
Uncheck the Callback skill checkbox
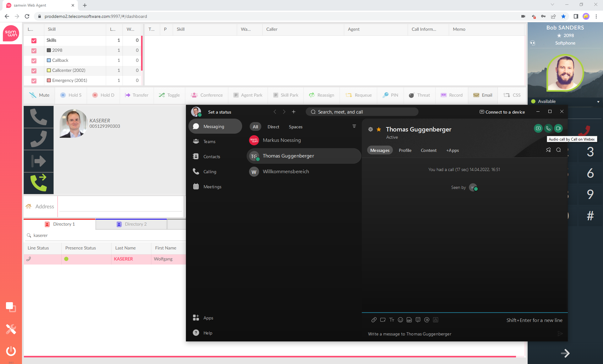(34, 61)
